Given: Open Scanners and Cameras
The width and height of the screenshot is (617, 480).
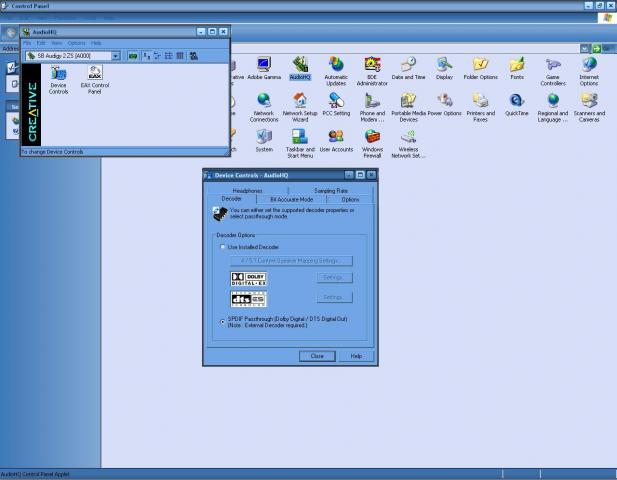Looking at the screenshot, I should tap(589, 108).
